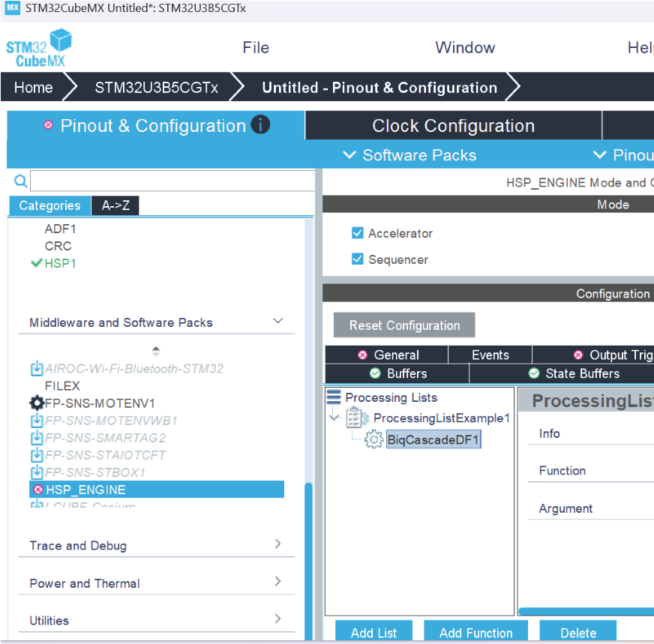Click the Delete button
Image resolution: width=654 pixels, height=644 pixels.
[x=578, y=632]
